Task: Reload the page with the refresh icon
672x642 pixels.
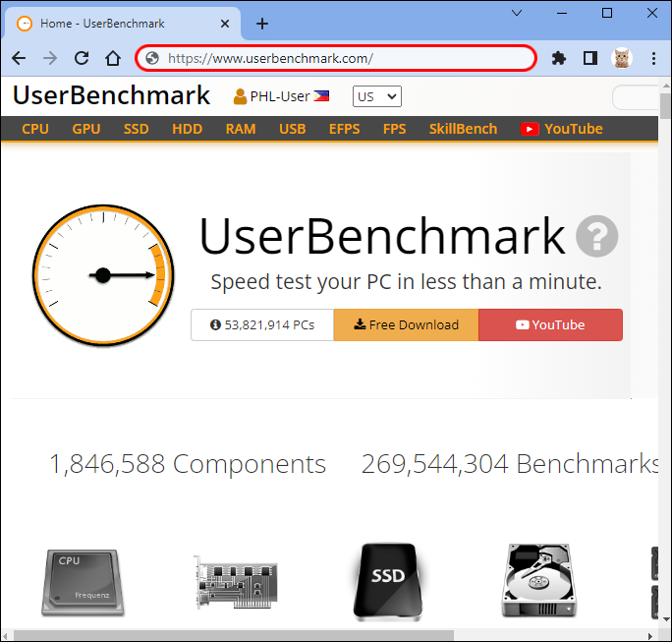Action: [82, 58]
